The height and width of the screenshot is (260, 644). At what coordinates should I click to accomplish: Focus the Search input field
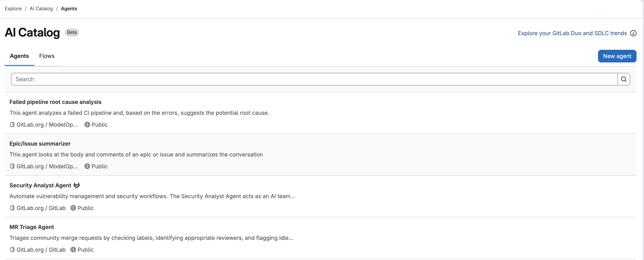[x=314, y=79]
